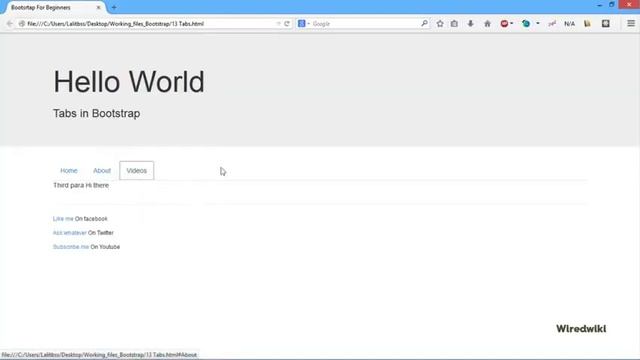Click the red Adblock extension icon

tap(504, 24)
